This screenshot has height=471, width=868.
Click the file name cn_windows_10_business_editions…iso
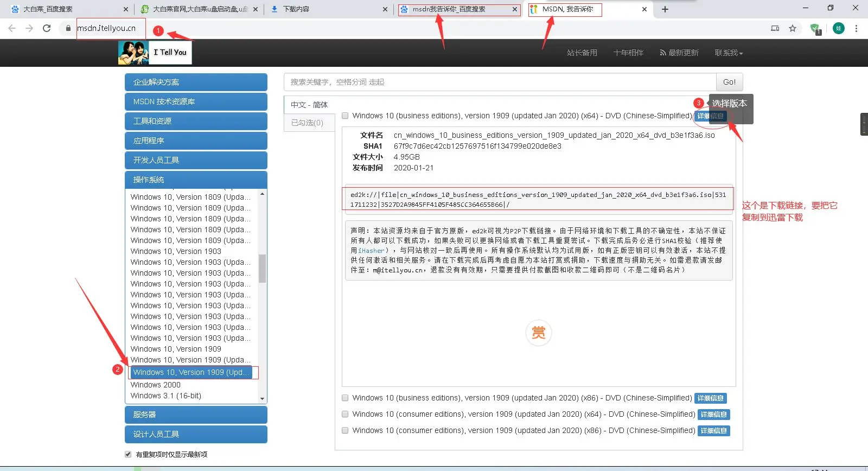coord(554,135)
